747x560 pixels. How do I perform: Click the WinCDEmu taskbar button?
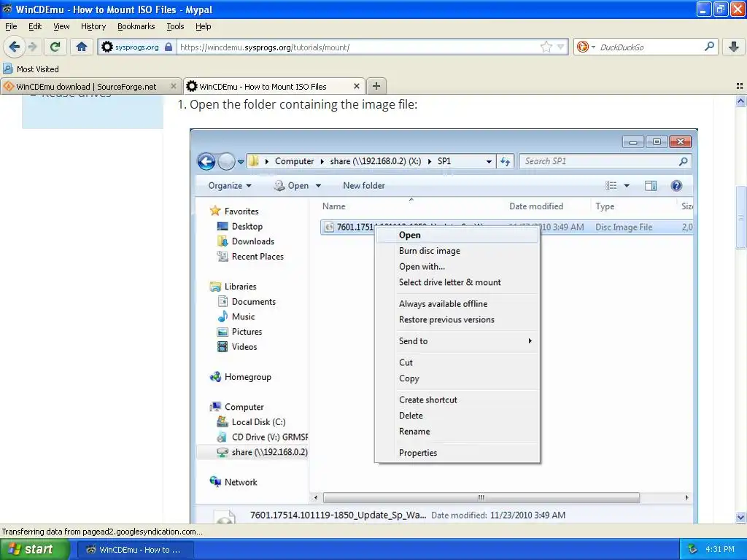coord(135,550)
